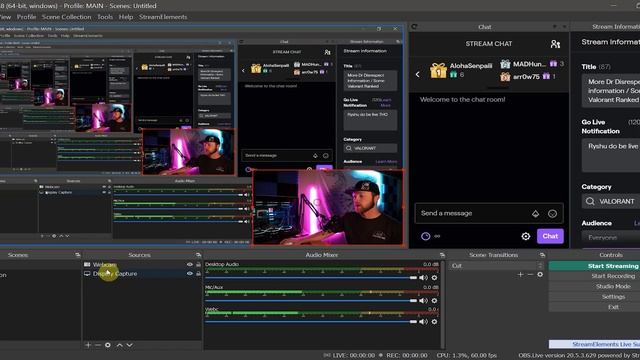
Task: Move selected source up
Action: [x=120, y=345]
